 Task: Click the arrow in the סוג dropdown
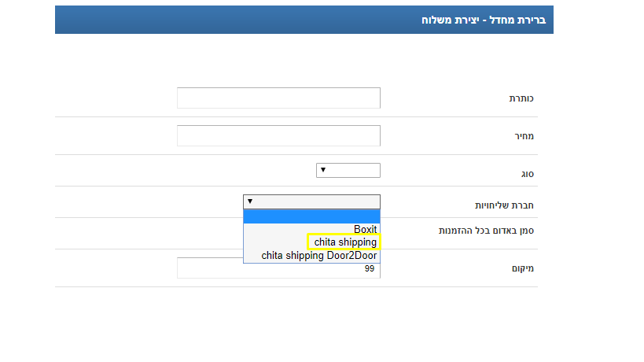click(323, 170)
